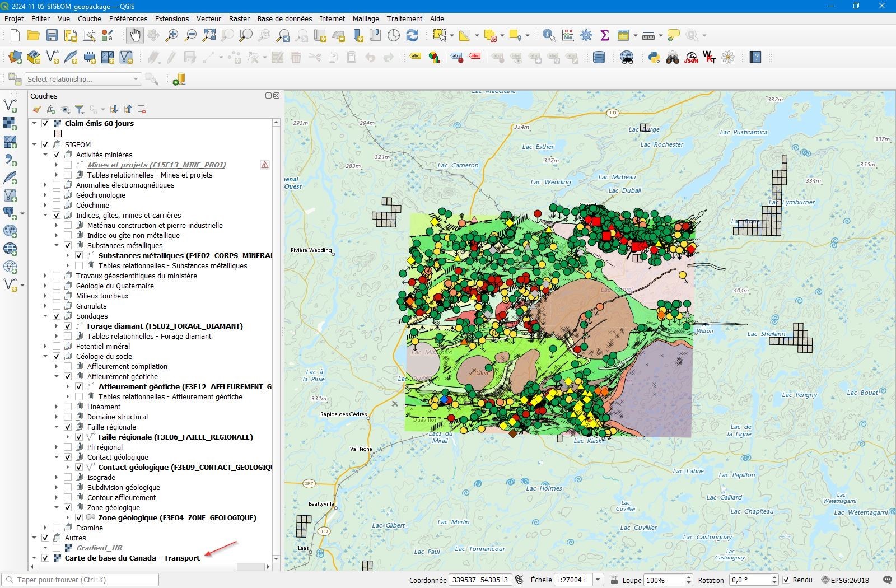
Task: Open the Échelle scale dropdown arrow
Action: (598, 580)
